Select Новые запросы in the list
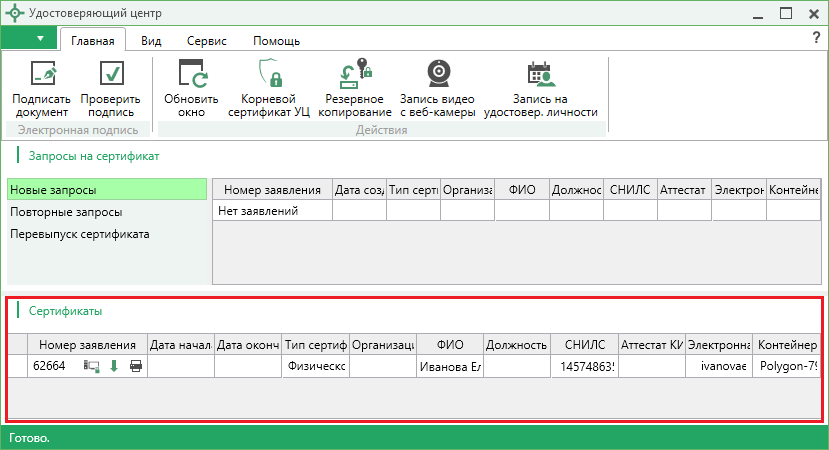Image resolution: width=829 pixels, height=450 pixels. tap(54, 190)
